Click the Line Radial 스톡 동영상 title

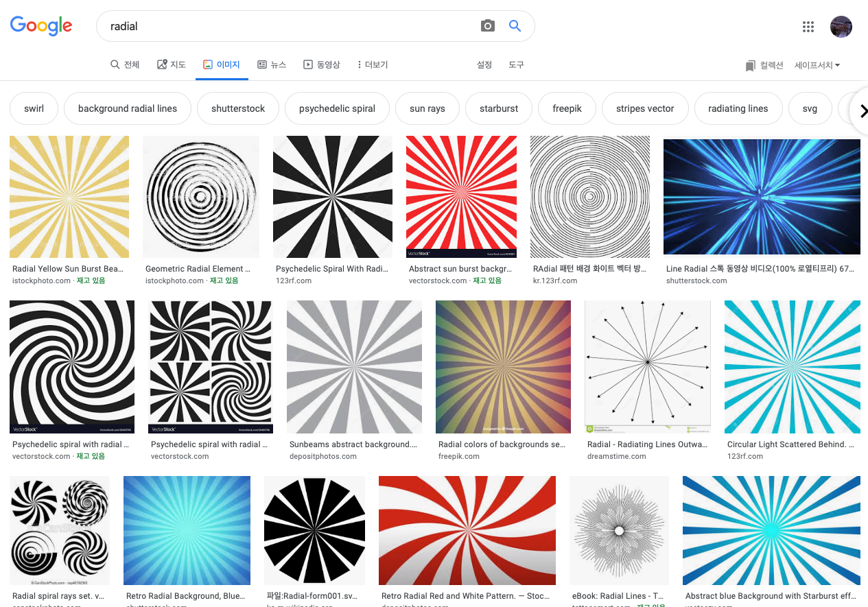tap(760, 269)
